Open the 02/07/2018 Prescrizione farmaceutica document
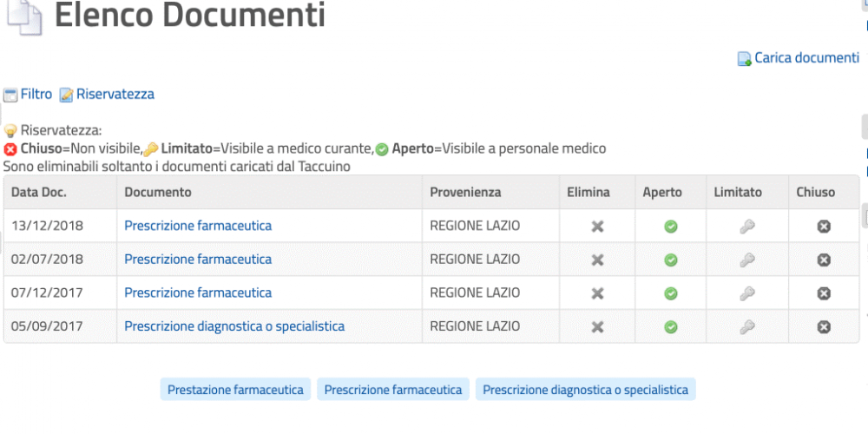 coord(198,259)
